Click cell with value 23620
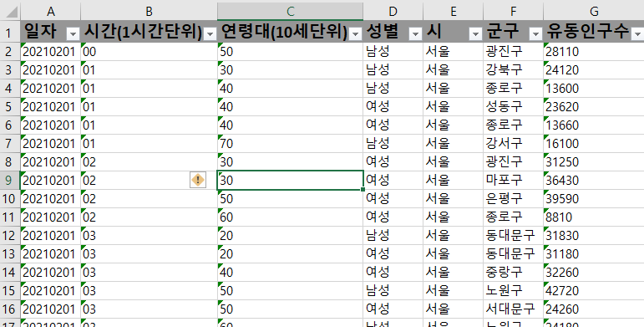Viewport: 644px width, 327px height. 594,106
